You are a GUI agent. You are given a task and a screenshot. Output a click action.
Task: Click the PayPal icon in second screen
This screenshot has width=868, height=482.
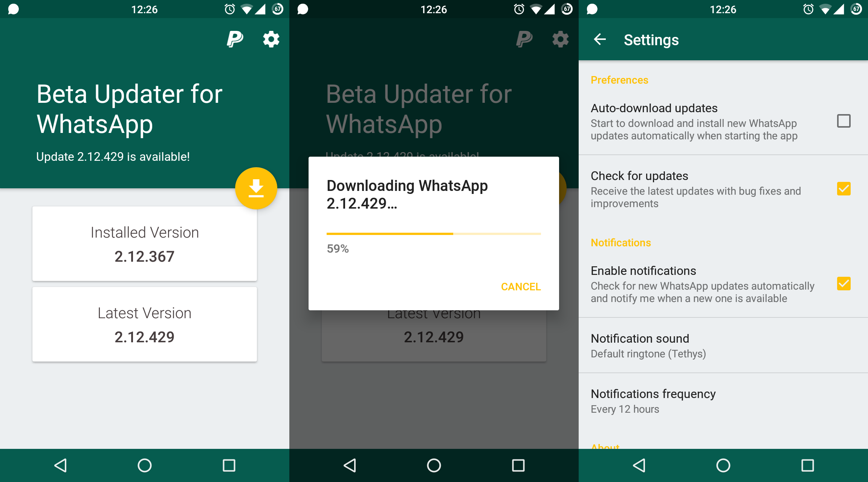[x=521, y=39]
